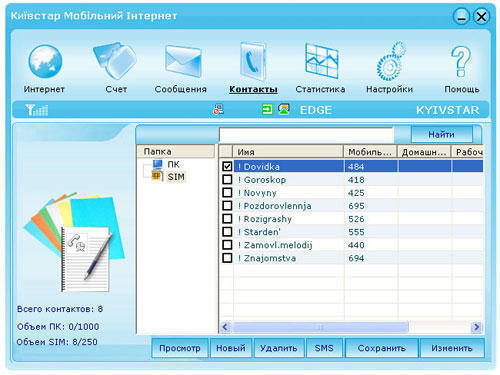
Task: Check the Znajomstva contact checkbox
Action: tap(227, 258)
